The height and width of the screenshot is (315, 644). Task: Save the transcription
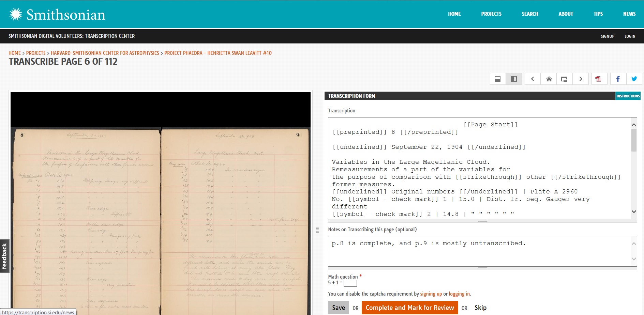tap(339, 308)
